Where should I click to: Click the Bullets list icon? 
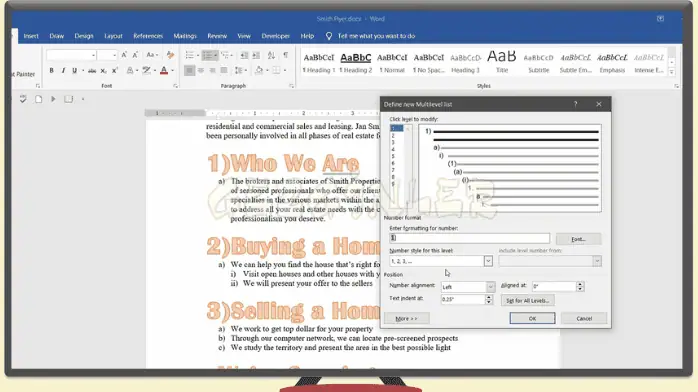pos(190,55)
